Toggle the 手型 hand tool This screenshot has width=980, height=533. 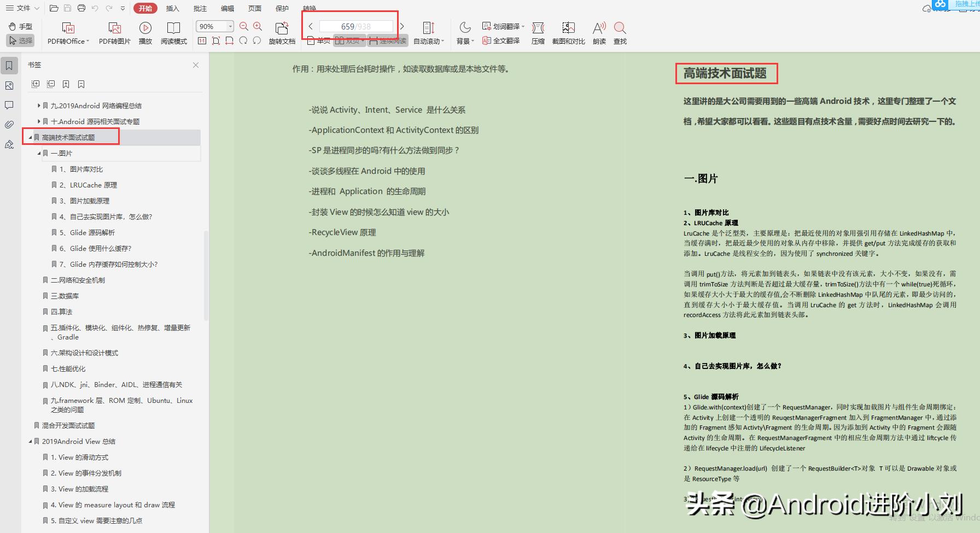[x=20, y=26]
